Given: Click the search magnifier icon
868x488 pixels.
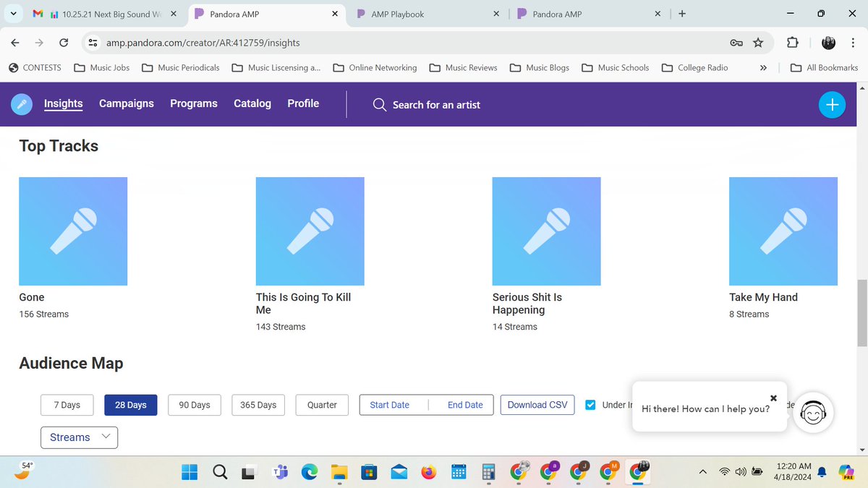Looking at the screenshot, I should [x=379, y=104].
